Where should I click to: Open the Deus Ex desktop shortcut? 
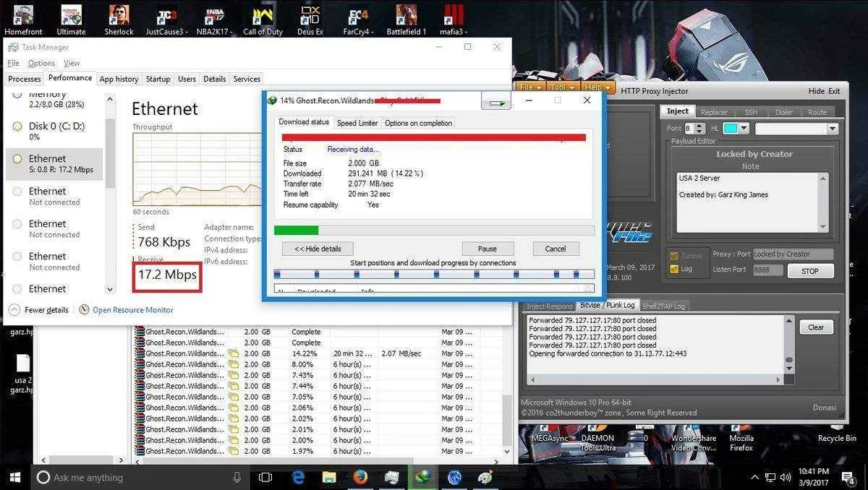[310, 20]
